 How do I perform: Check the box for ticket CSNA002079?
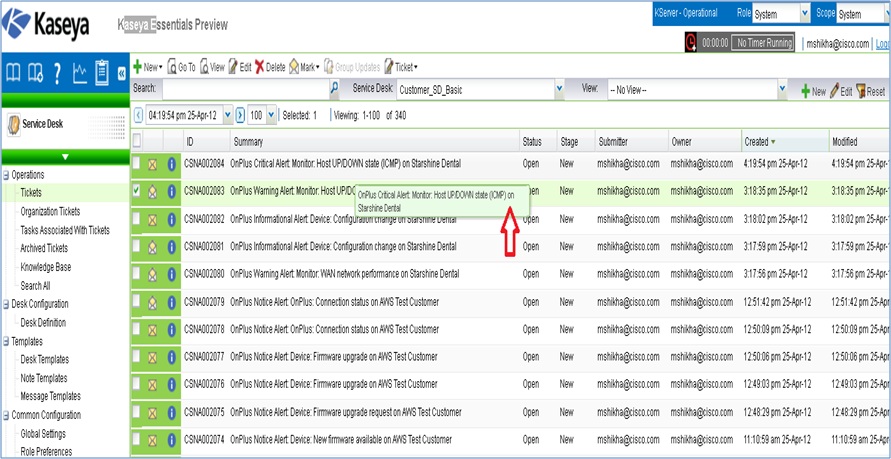[x=136, y=301]
